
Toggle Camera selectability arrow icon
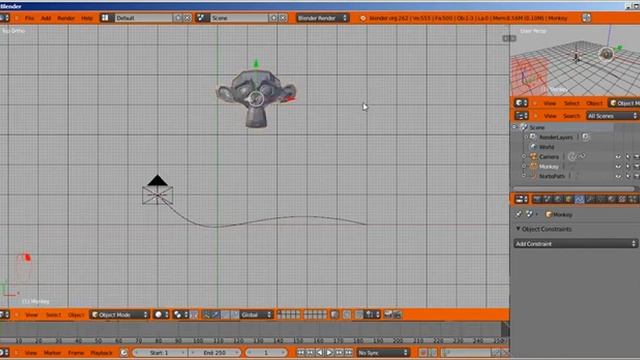click(628, 157)
